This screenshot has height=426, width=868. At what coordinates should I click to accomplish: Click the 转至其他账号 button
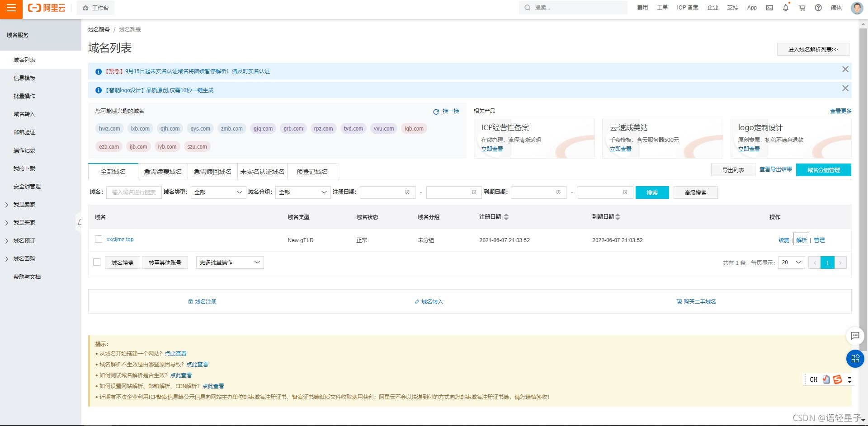(165, 262)
